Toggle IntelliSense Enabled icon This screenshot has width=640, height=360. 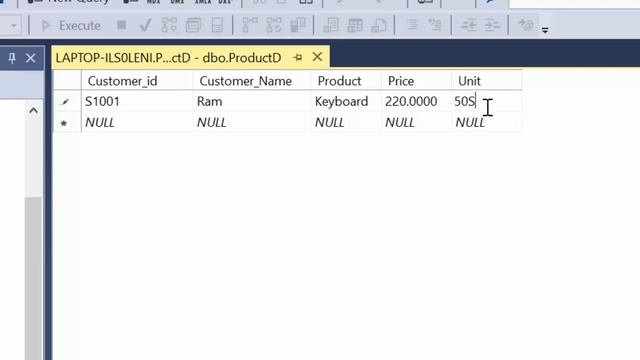point(217,25)
